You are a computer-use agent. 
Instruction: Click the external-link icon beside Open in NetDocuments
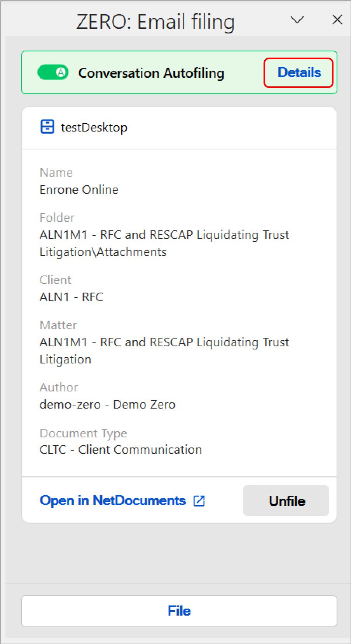coord(199,501)
